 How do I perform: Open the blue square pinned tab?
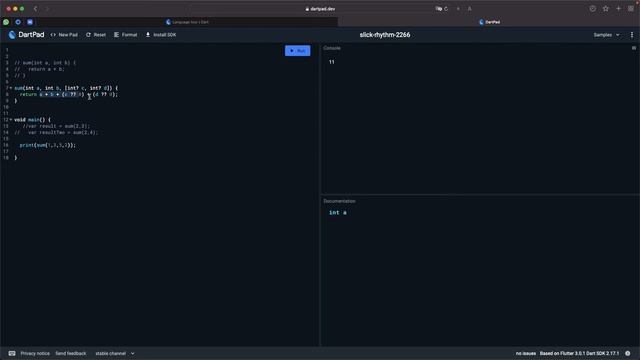pos(30,22)
